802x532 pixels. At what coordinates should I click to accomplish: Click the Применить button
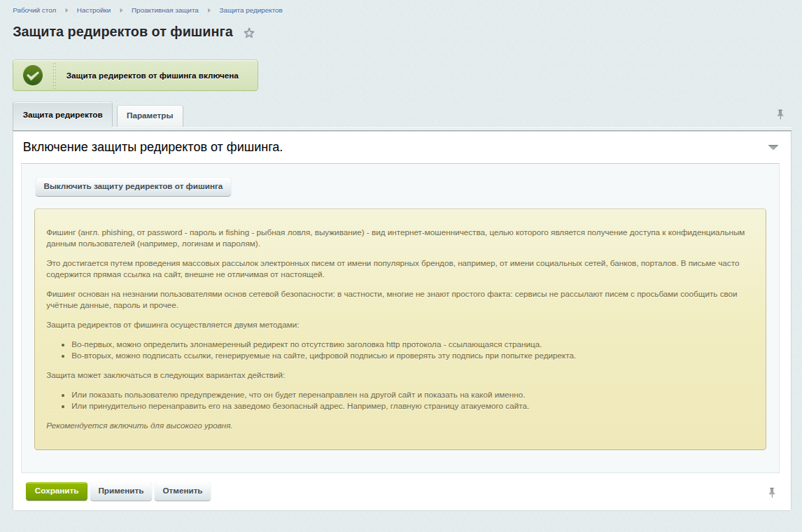121,491
